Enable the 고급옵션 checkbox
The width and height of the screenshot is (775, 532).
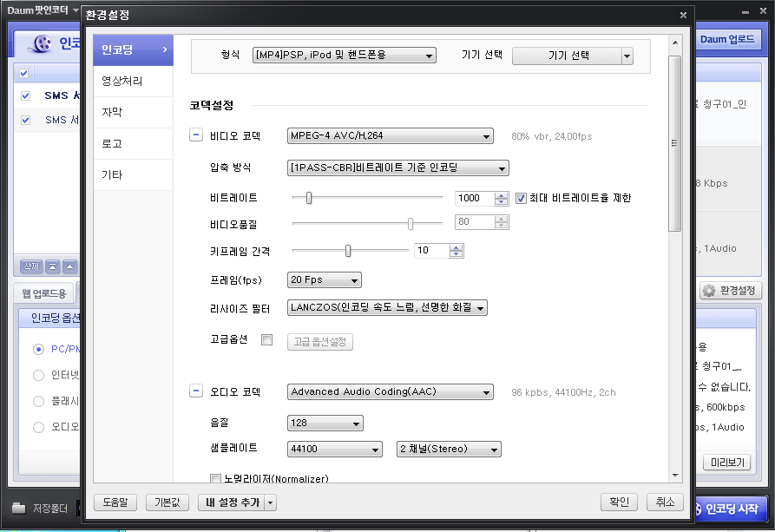[x=267, y=340]
